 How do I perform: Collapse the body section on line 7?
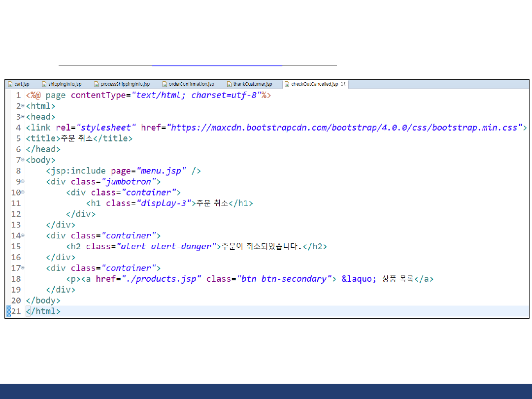(23, 161)
